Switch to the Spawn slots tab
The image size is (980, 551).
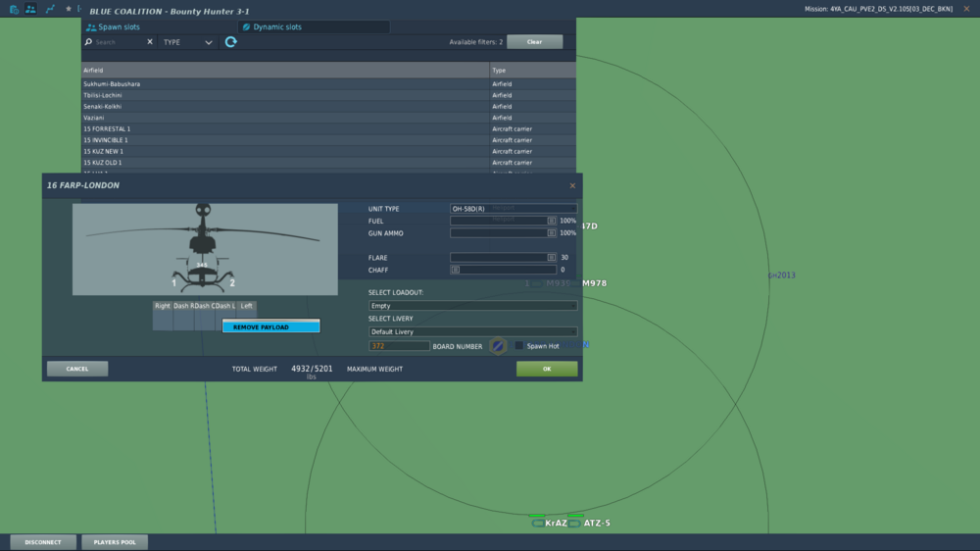(159, 26)
